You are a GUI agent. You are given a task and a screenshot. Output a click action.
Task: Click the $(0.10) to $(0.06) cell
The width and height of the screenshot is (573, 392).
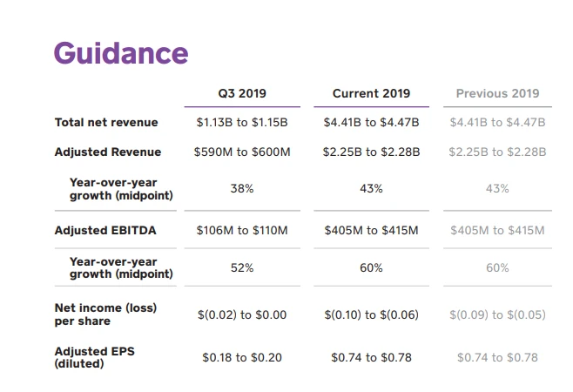[371, 314]
